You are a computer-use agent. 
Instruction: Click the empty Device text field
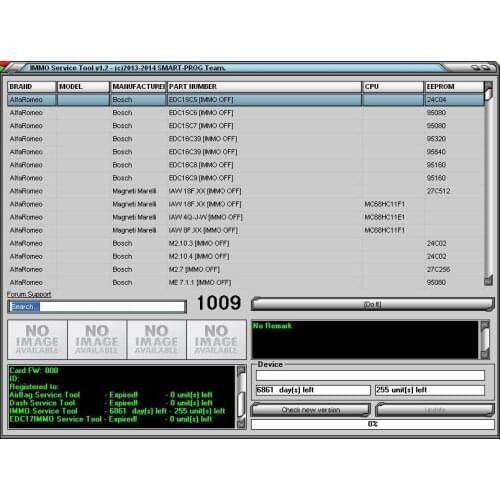click(x=370, y=375)
